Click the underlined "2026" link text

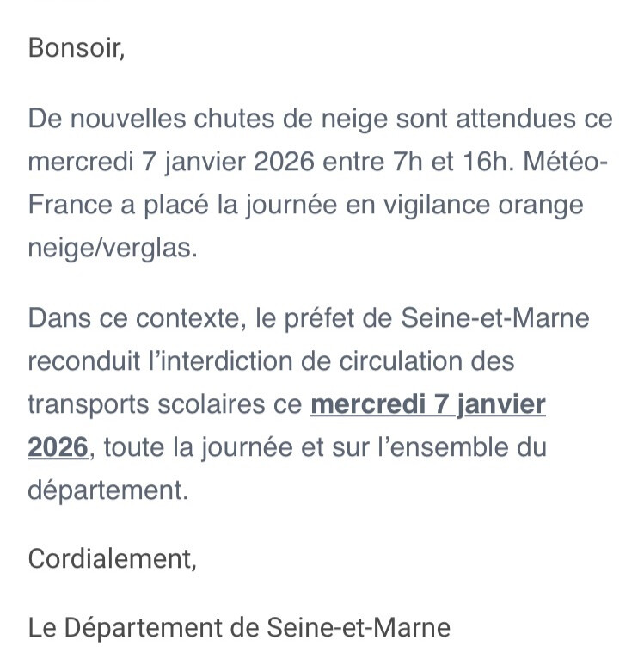click(x=58, y=447)
